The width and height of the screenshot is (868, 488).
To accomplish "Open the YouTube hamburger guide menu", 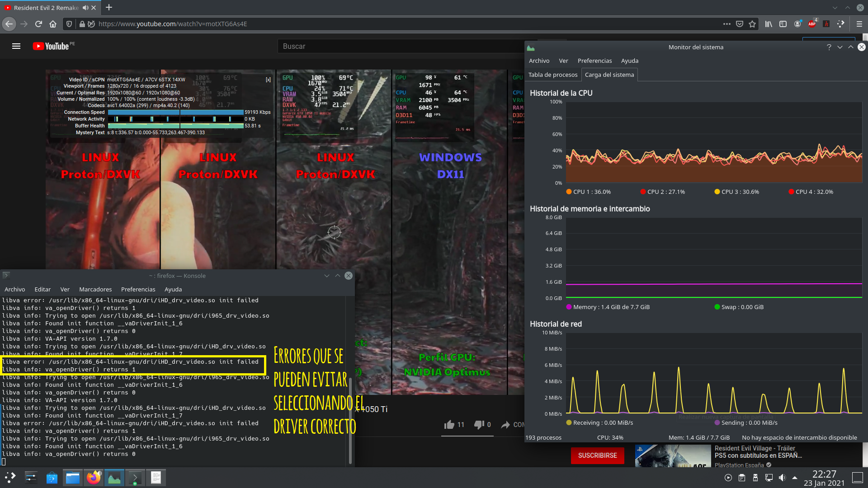I will (x=16, y=46).
